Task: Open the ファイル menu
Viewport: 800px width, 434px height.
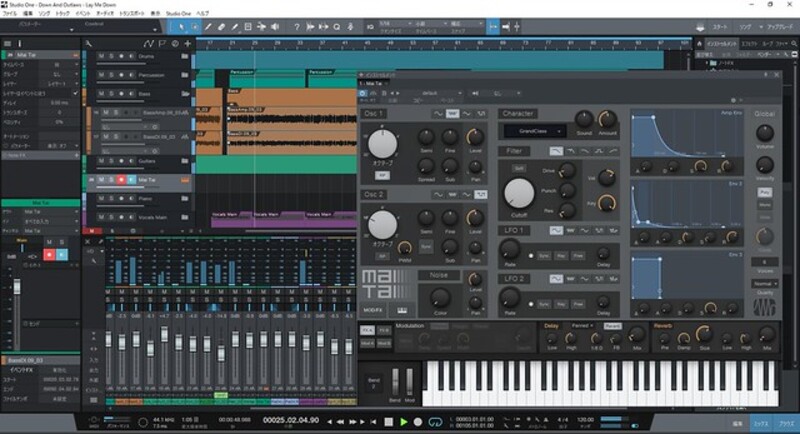Action: click(x=10, y=13)
